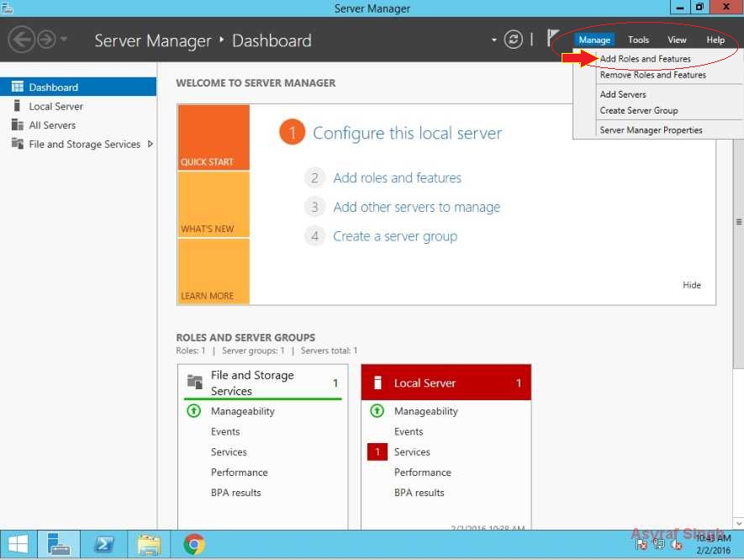Viewport: 744px width, 560px height.
Task: Launch PowerShell from the taskbar
Action: [104, 544]
